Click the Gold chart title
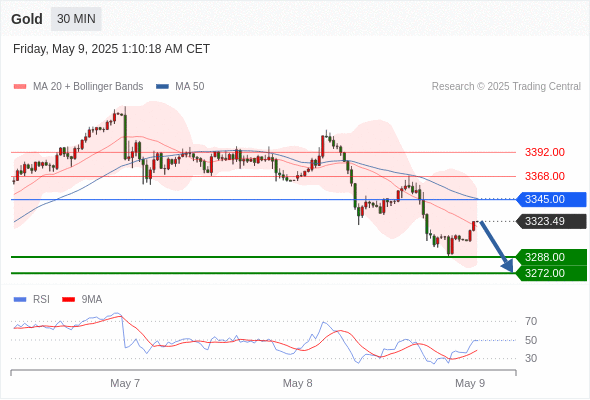 (x=27, y=19)
